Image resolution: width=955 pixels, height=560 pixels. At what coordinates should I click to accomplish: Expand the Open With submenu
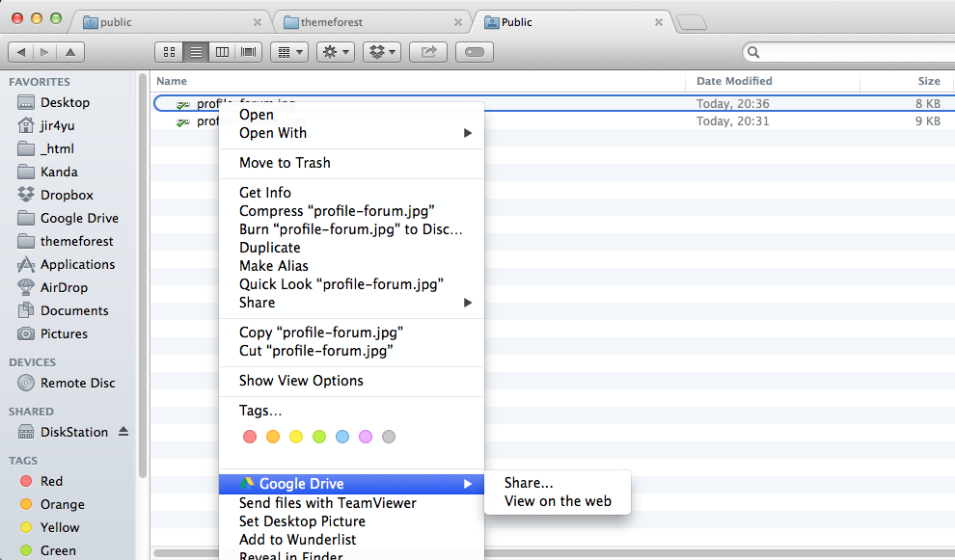coord(351,133)
